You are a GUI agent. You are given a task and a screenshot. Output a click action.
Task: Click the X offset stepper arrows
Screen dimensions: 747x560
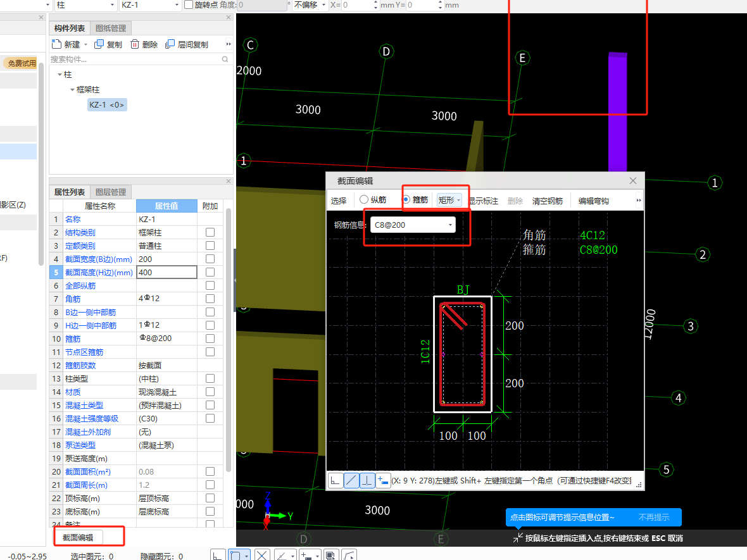pyautogui.click(x=376, y=5)
